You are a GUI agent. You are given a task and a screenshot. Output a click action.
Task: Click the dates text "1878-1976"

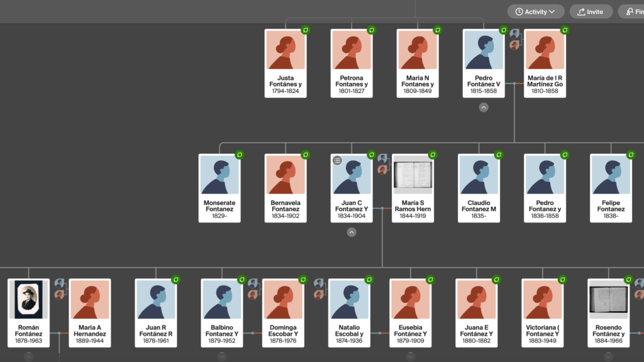[283, 341]
